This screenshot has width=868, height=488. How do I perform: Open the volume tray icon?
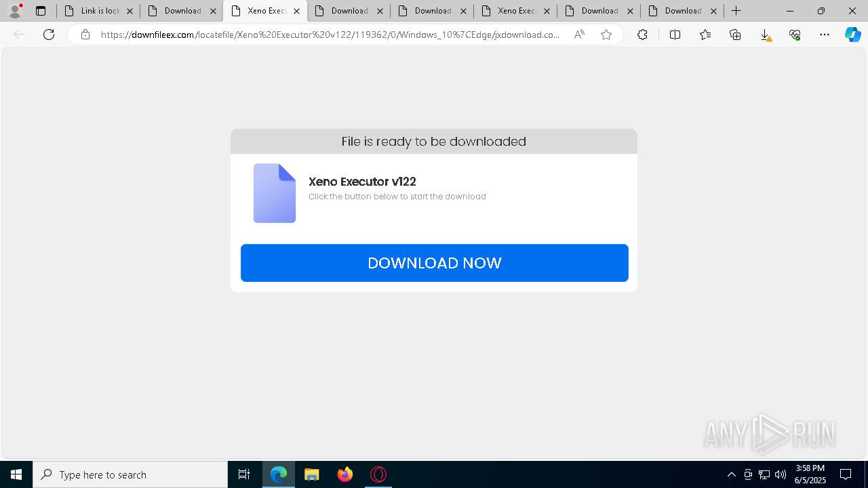pos(781,474)
